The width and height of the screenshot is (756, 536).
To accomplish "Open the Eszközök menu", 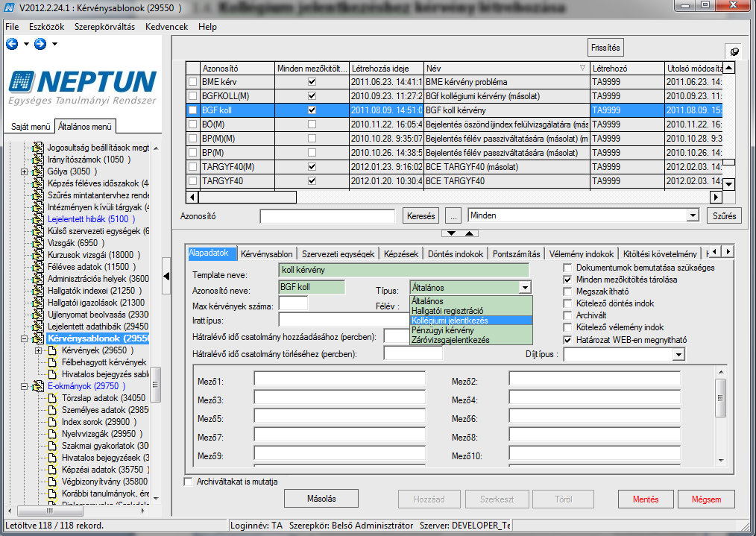I will [x=47, y=27].
